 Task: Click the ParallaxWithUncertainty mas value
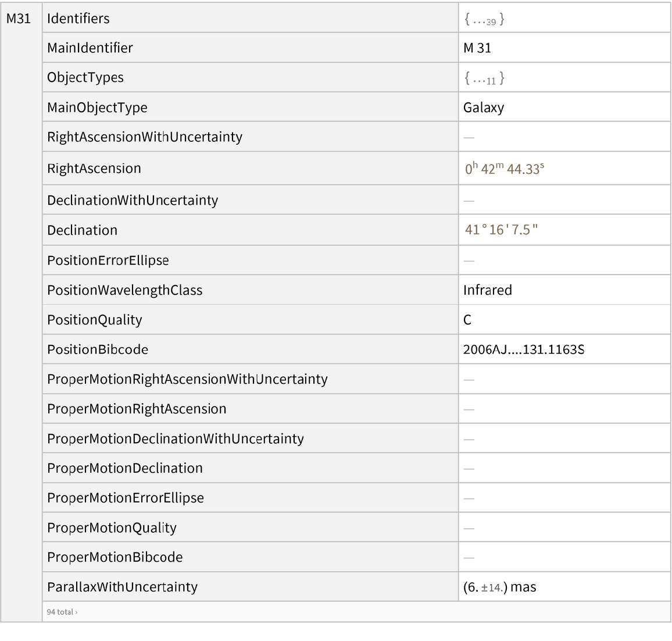[x=499, y=587]
